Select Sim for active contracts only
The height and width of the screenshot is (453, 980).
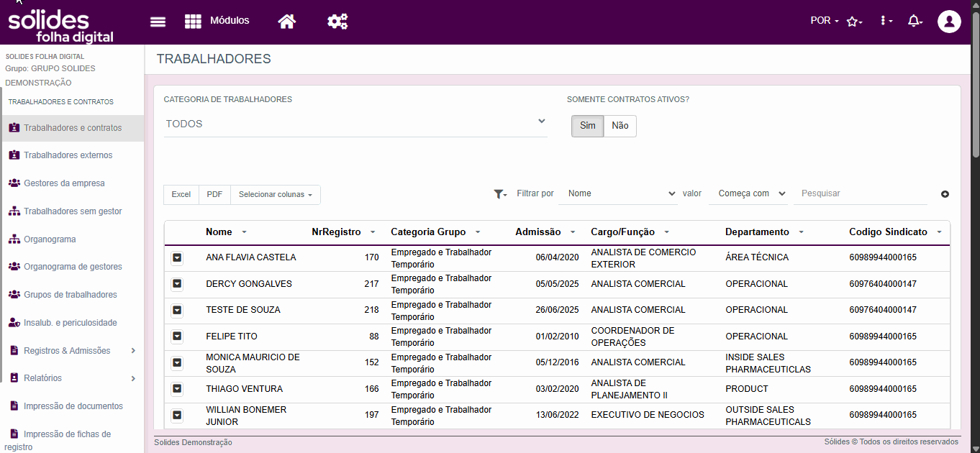[588, 126]
